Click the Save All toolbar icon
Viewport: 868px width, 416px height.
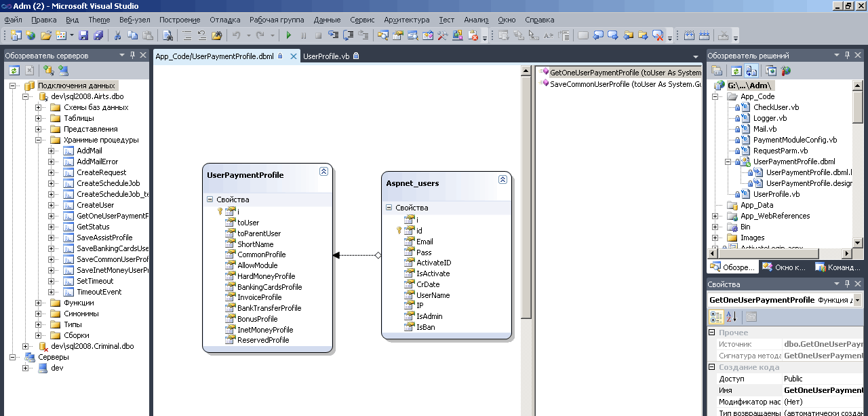point(98,35)
